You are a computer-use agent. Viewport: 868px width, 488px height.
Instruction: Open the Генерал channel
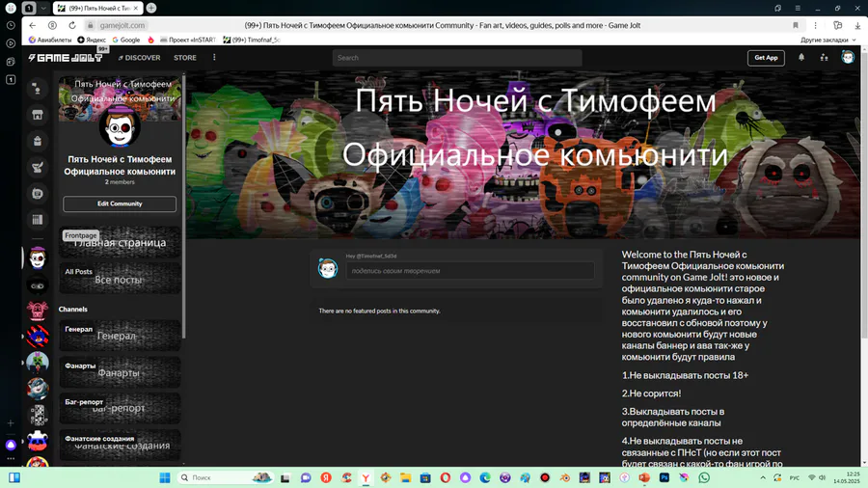[x=120, y=336]
